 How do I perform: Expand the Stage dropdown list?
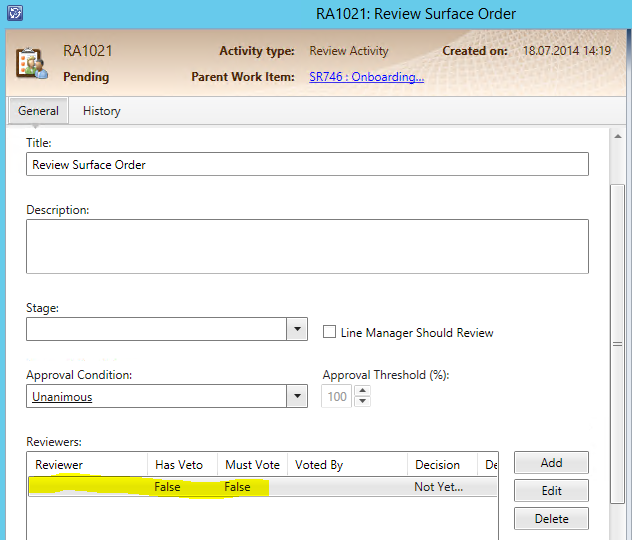pos(296,329)
